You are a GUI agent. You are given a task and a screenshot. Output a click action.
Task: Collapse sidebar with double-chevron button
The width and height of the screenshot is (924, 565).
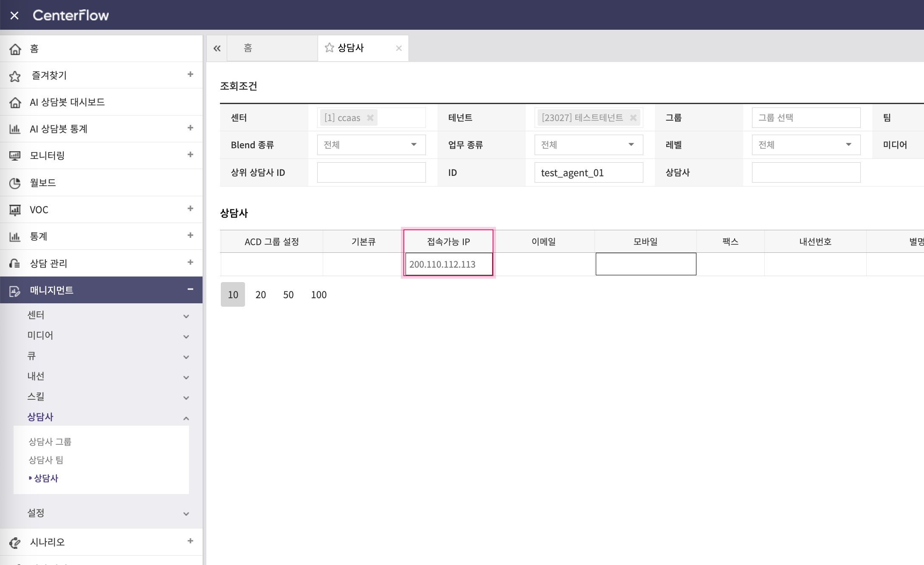217,48
